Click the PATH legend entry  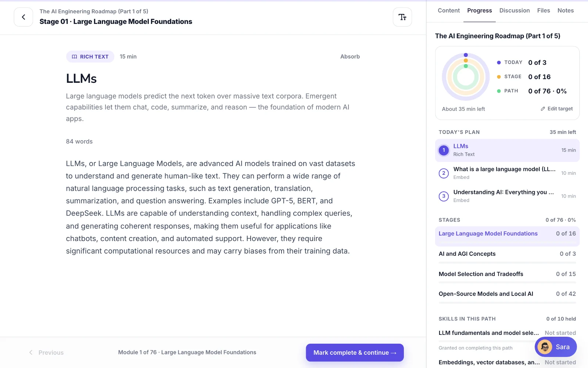pyautogui.click(x=532, y=91)
